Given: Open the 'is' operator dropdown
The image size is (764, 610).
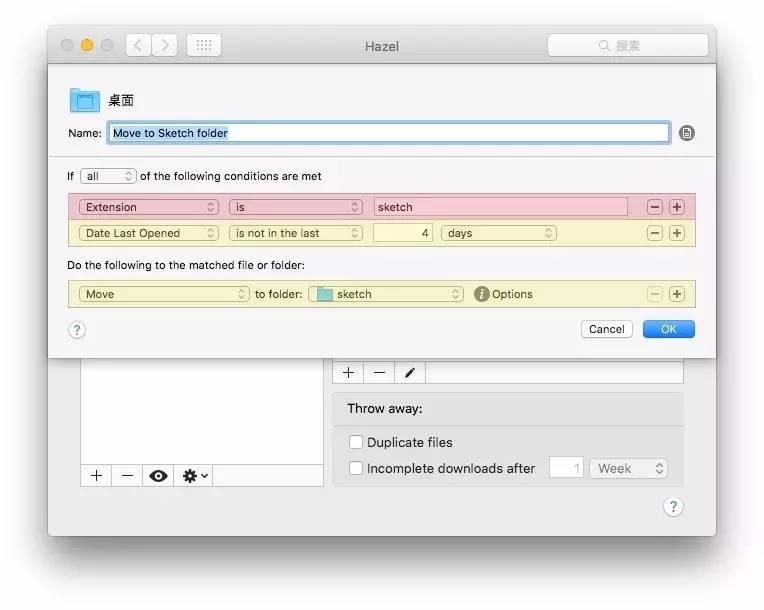Looking at the screenshot, I should click(x=296, y=207).
